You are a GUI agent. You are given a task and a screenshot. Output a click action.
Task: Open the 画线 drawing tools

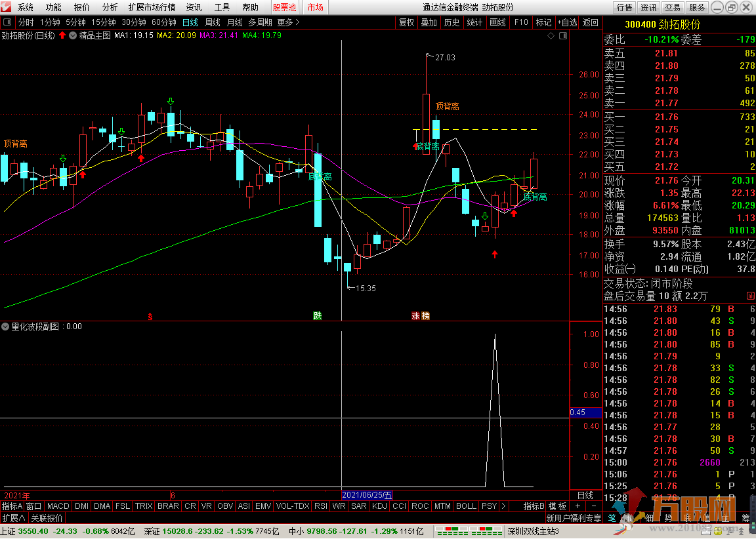coord(497,22)
